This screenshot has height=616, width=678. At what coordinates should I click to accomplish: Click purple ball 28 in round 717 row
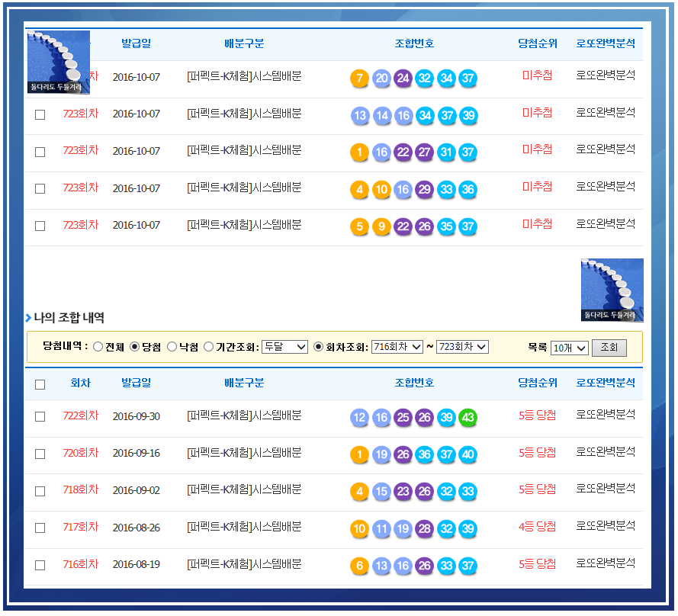(425, 529)
